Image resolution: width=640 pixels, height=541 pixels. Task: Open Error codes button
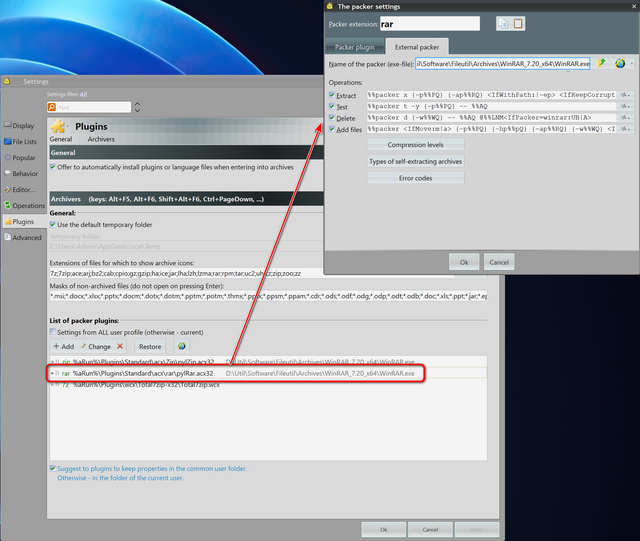point(416,178)
